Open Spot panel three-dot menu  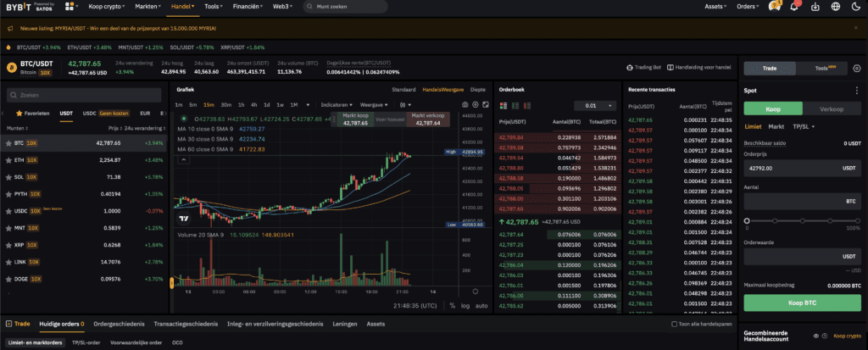(x=857, y=91)
